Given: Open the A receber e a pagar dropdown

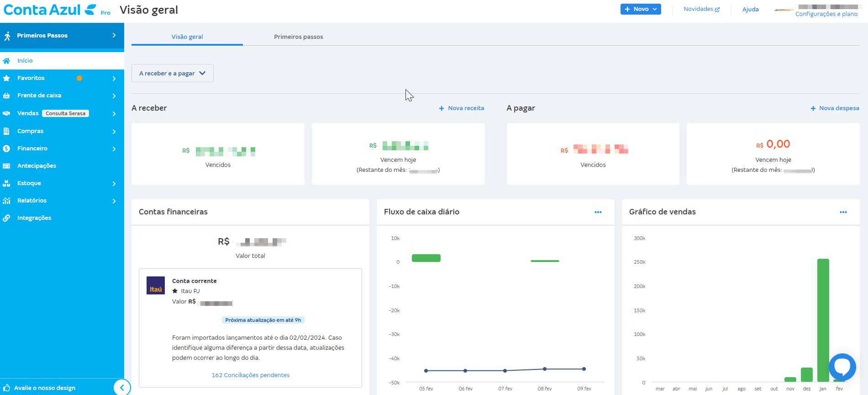Looking at the screenshot, I should tap(173, 73).
